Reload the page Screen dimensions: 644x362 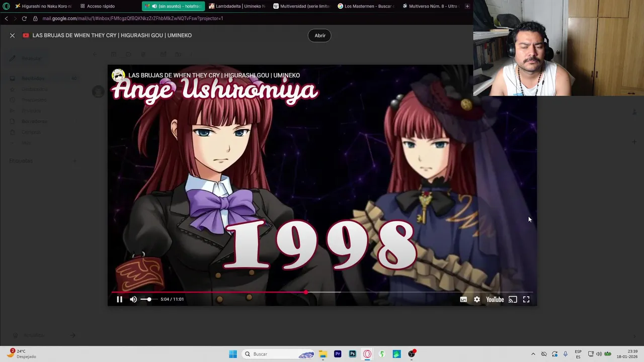[24, 19]
